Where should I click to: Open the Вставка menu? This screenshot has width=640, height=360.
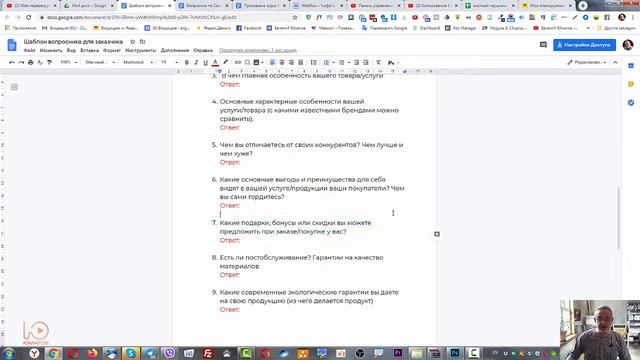pyautogui.click(x=89, y=50)
